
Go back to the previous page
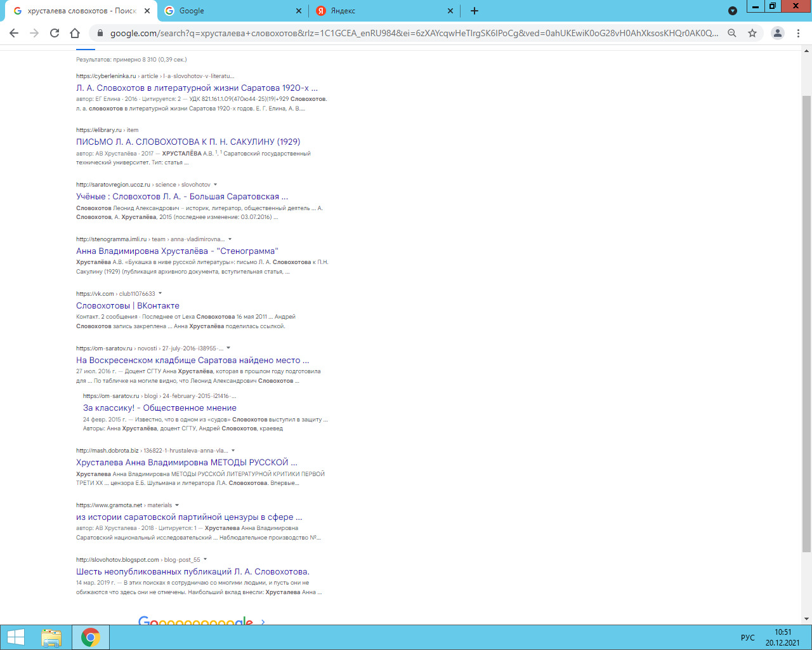(x=14, y=33)
